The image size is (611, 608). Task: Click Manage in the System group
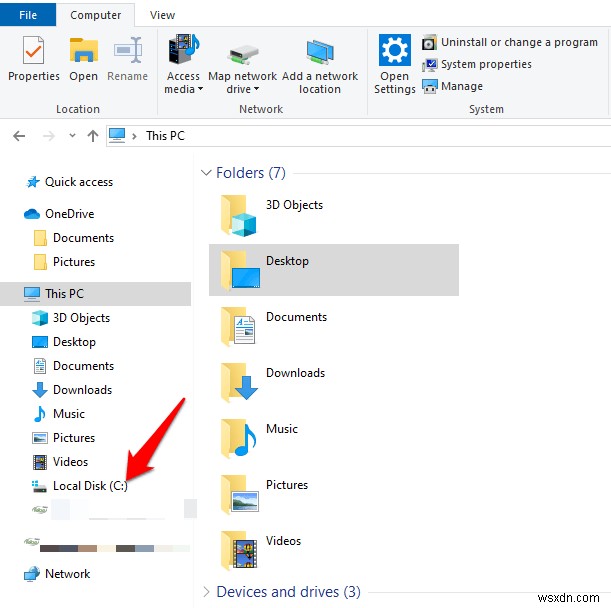[x=452, y=86]
